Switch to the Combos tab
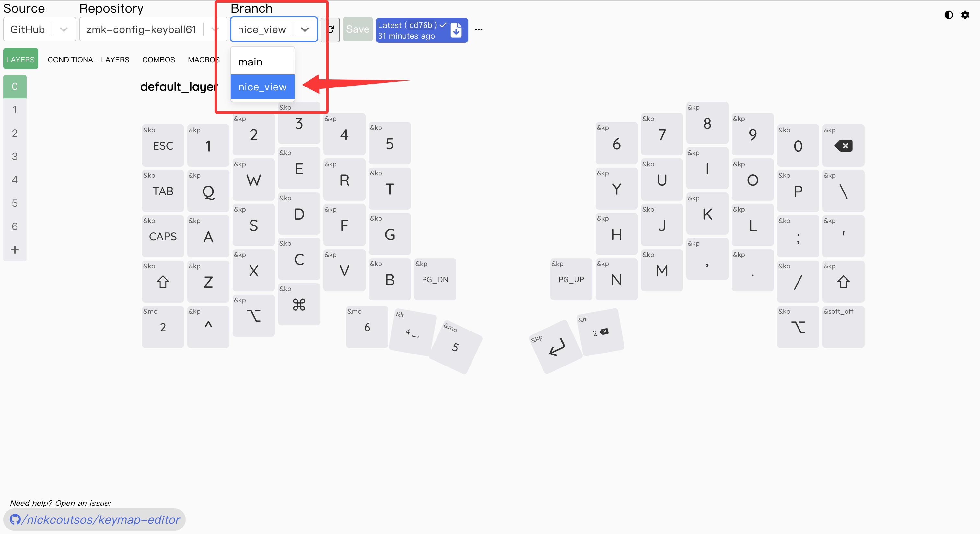Image resolution: width=980 pixels, height=534 pixels. coord(158,60)
